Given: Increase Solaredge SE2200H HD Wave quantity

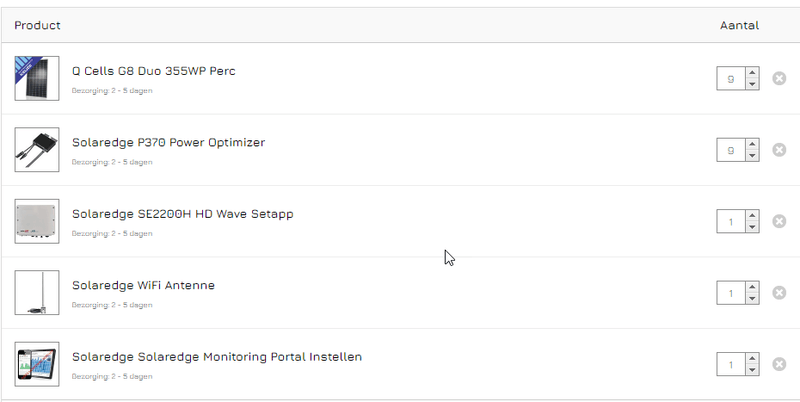Looking at the screenshot, I should click(752, 216).
